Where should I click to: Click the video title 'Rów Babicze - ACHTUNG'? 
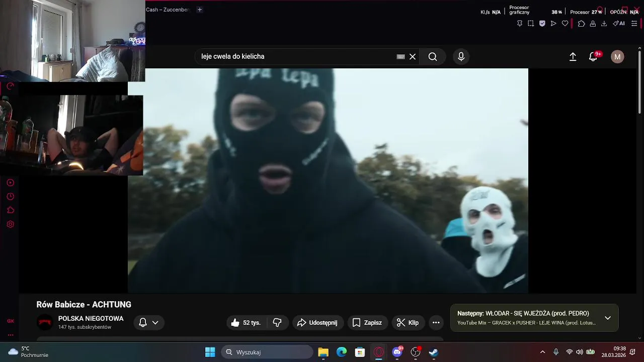pos(84,305)
